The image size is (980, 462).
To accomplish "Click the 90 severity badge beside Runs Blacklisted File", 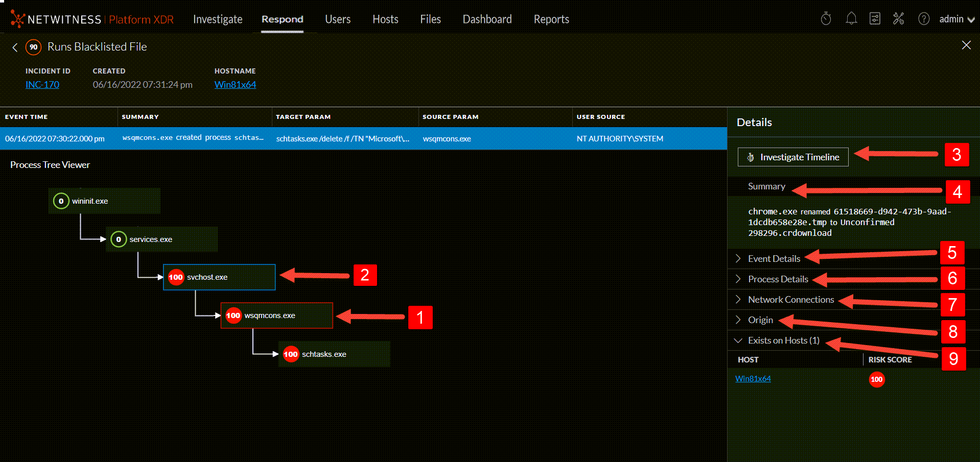I will (33, 47).
